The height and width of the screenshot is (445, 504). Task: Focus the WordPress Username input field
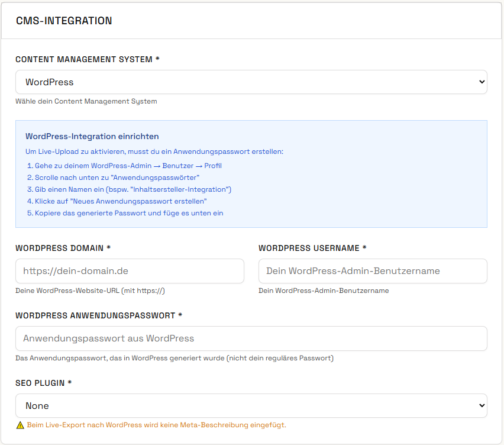click(x=373, y=271)
